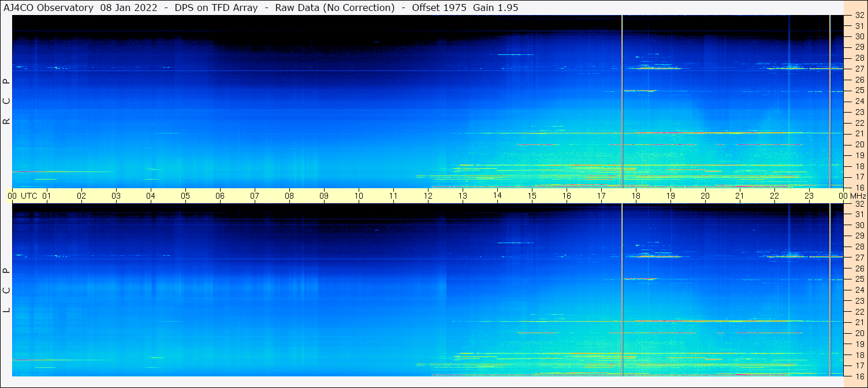Click the 15 hour label on time axis
This screenshot has width=868, height=388.
pos(532,196)
